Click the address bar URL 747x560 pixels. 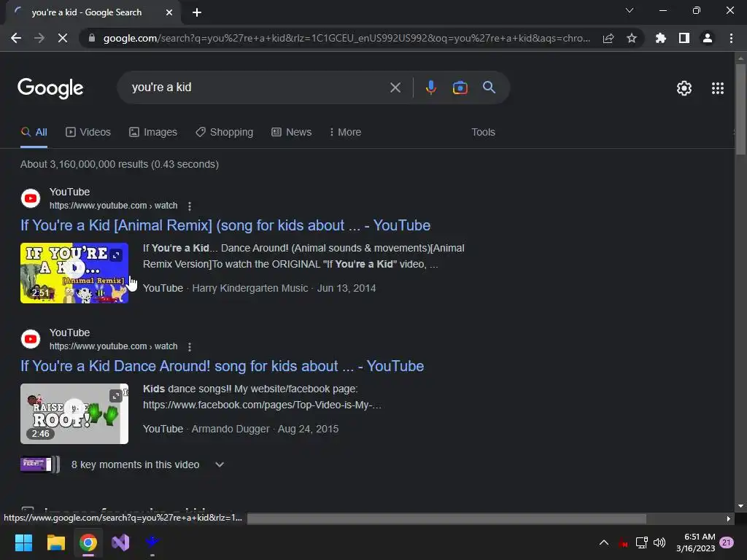click(x=347, y=38)
